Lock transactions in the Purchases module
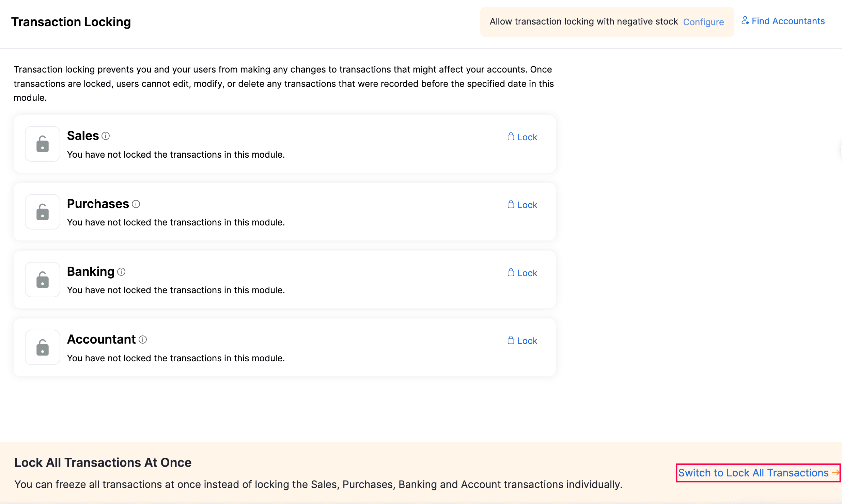The height and width of the screenshot is (504, 842). (527, 205)
